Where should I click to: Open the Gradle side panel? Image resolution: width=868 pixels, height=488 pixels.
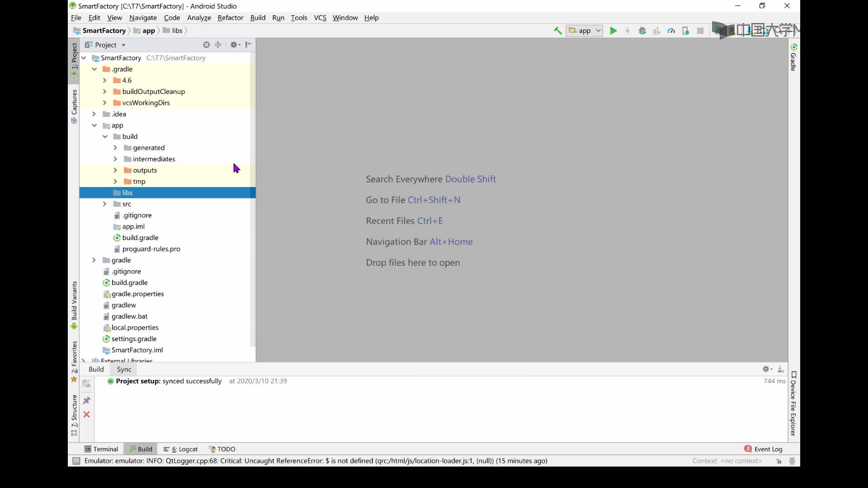[793, 57]
